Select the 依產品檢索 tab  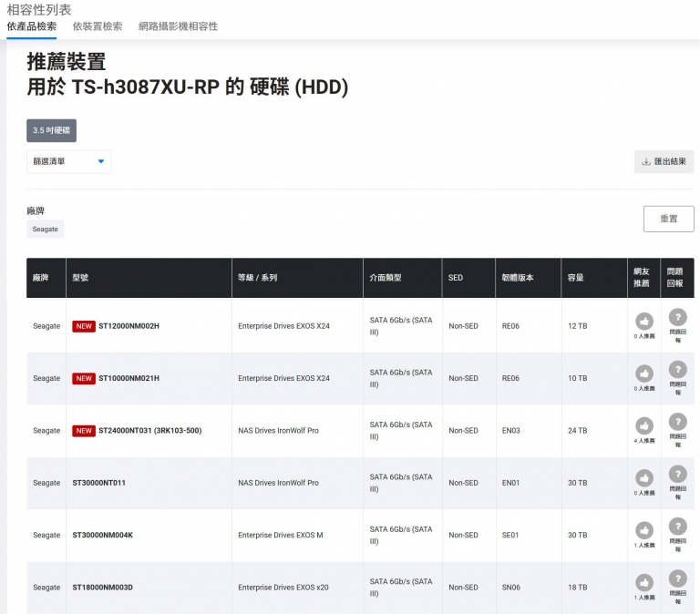pyautogui.click(x=31, y=26)
